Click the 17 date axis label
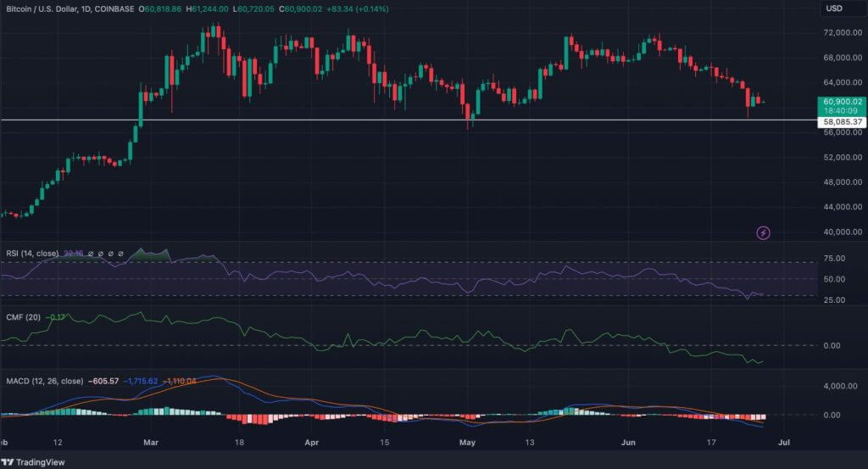Screen dimensions: 868x469 711,443
